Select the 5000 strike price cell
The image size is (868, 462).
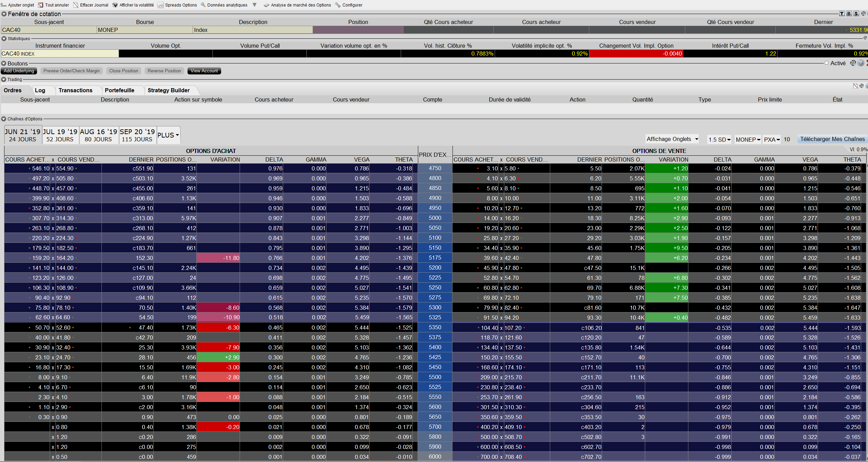pos(435,218)
